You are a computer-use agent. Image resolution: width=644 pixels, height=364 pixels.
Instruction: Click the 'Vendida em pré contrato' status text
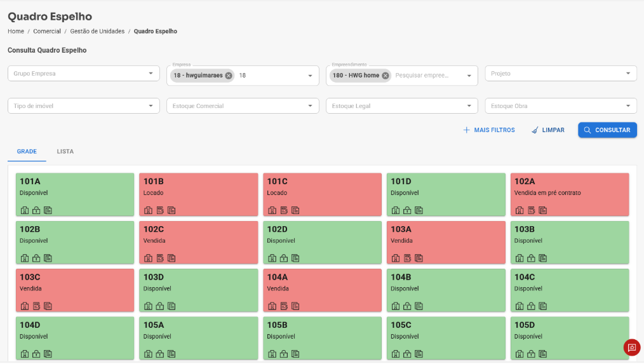pos(547,193)
